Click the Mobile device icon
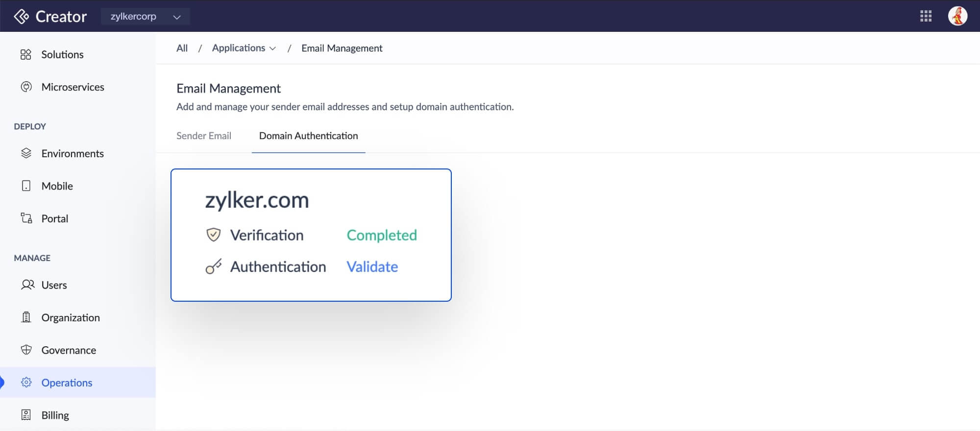The height and width of the screenshot is (431, 980). tap(26, 186)
